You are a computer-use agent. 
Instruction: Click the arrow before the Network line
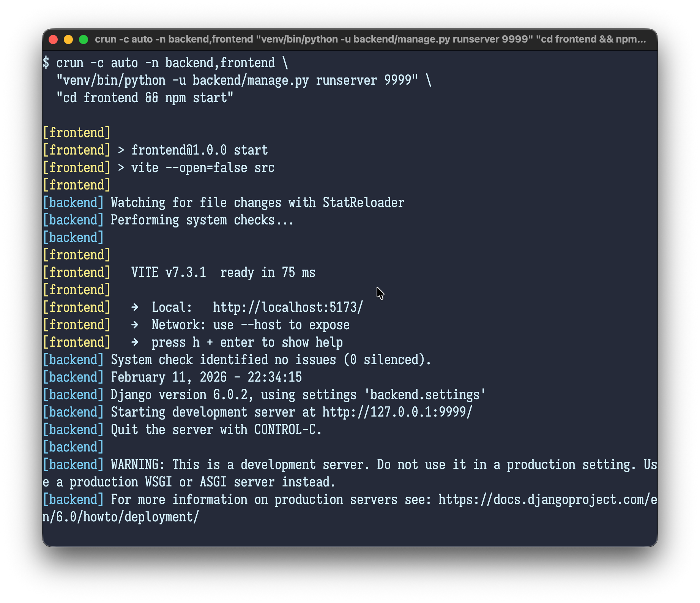(x=135, y=325)
